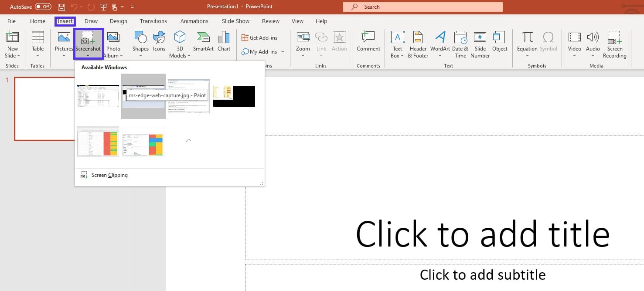Insert a Slide Number

point(480,43)
